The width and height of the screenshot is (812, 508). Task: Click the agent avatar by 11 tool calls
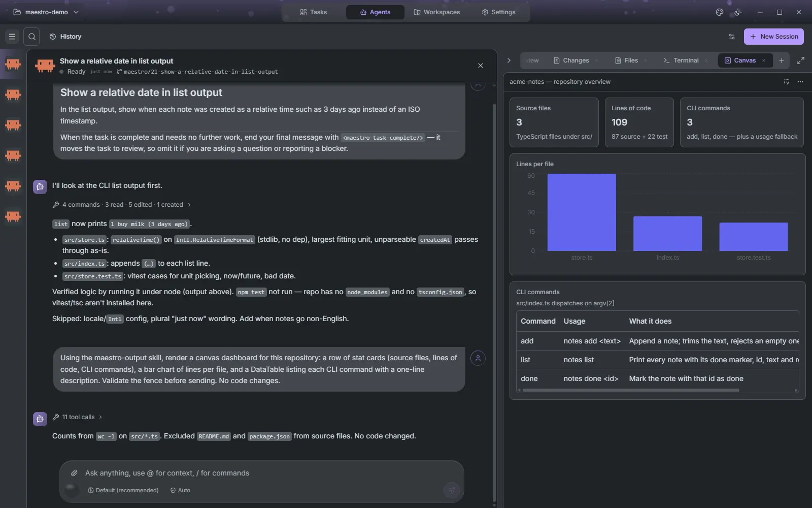click(x=40, y=419)
